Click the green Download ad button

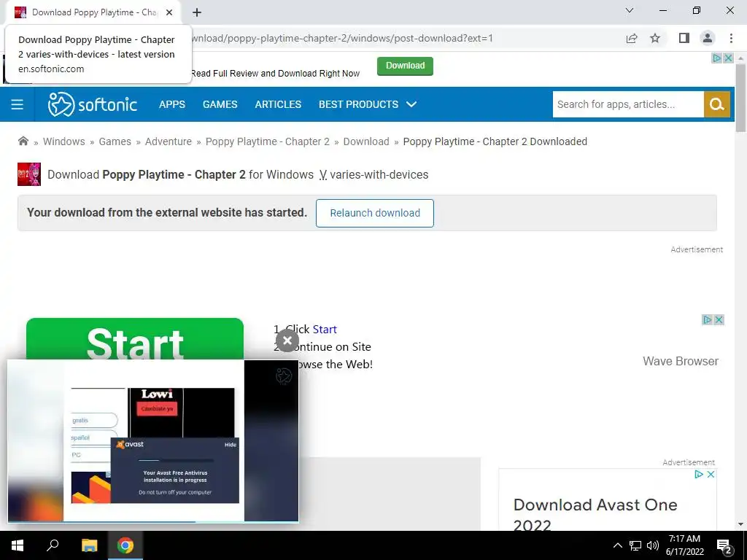point(405,66)
